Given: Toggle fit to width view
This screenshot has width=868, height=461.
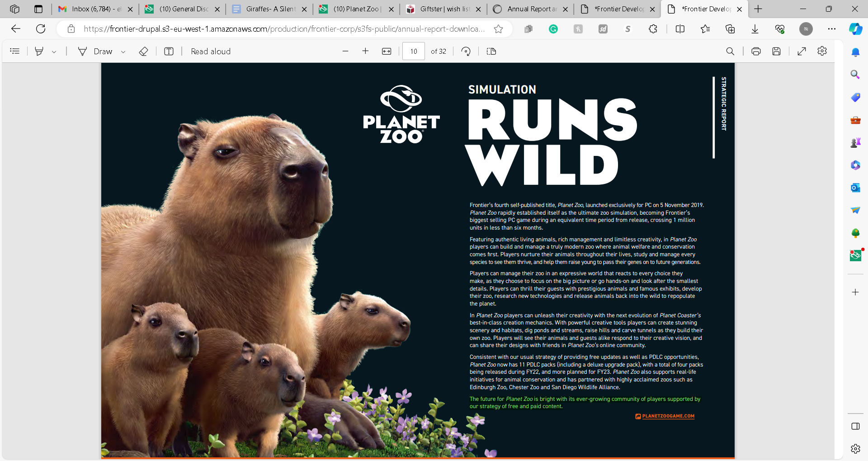Looking at the screenshot, I should (387, 52).
